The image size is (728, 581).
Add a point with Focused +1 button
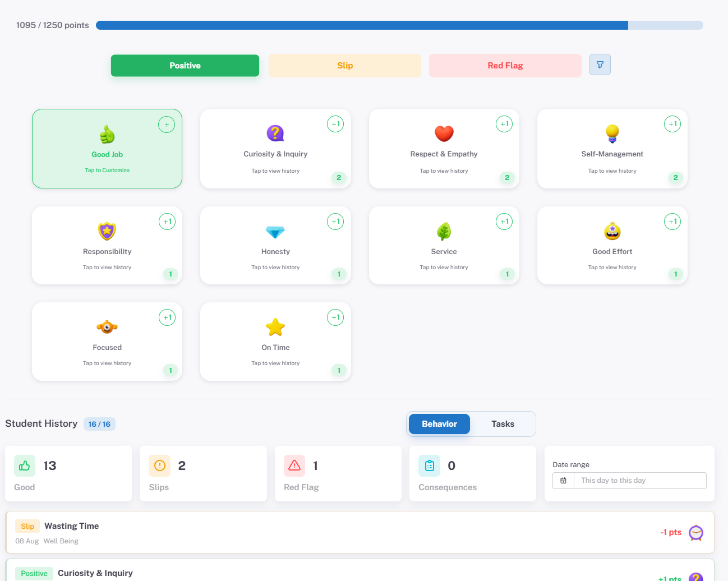(167, 317)
